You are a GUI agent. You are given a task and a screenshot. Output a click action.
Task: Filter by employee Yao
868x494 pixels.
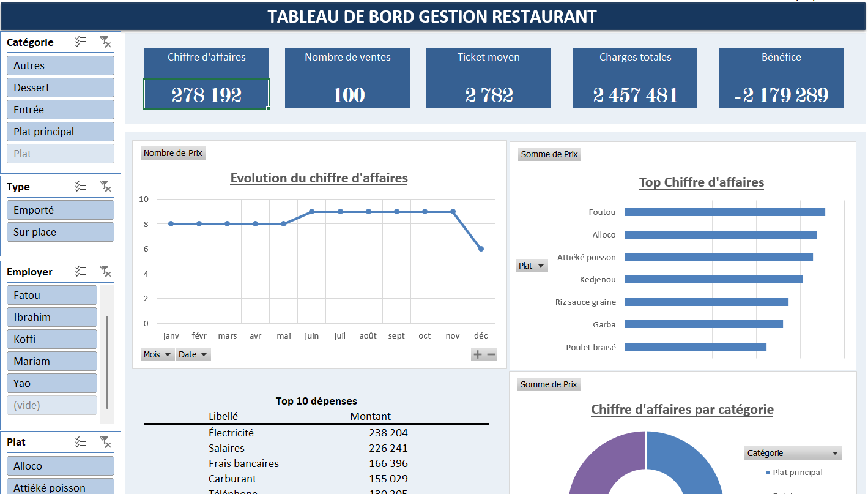pos(52,383)
